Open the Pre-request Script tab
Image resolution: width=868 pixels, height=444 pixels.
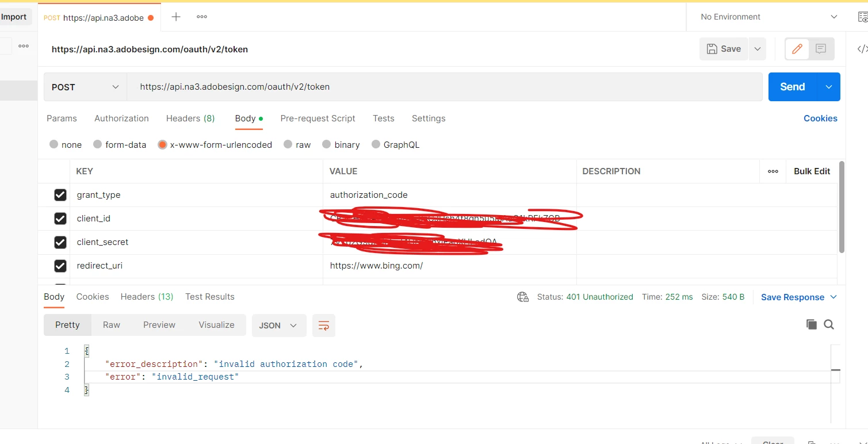tap(318, 118)
